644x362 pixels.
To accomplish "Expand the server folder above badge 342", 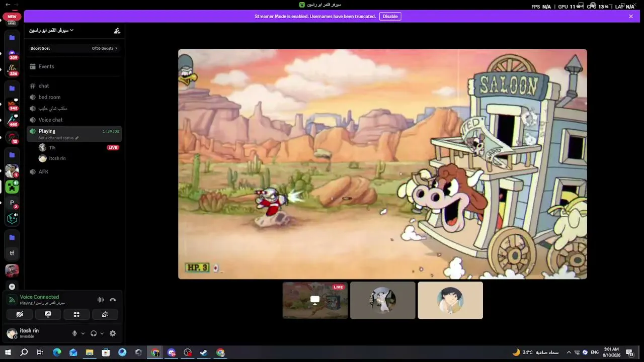I will [x=12, y=88].
